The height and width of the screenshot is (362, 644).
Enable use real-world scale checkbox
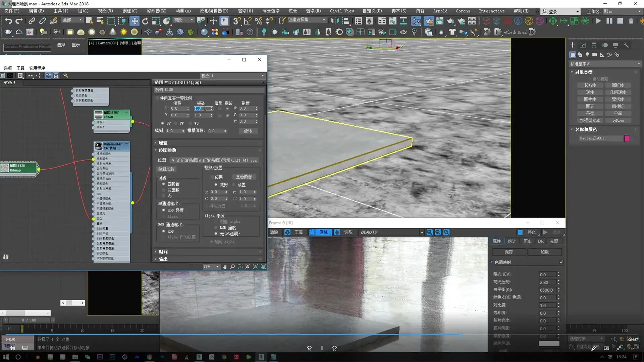point(157,98)
